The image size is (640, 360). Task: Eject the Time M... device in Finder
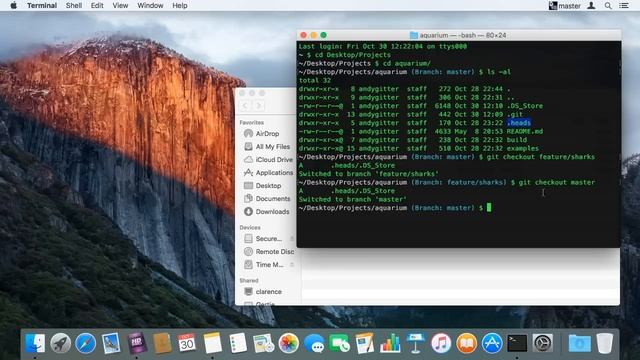[292, 265]
